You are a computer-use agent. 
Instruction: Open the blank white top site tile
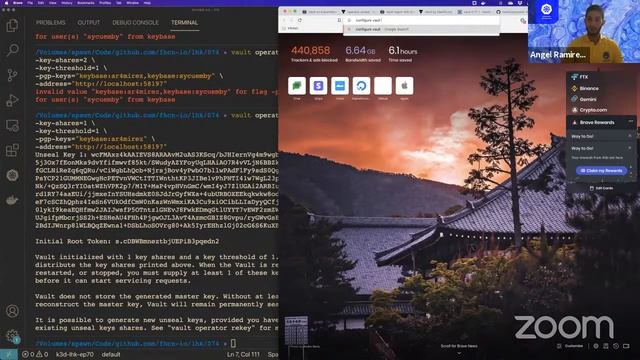click(x=383, y=86)
